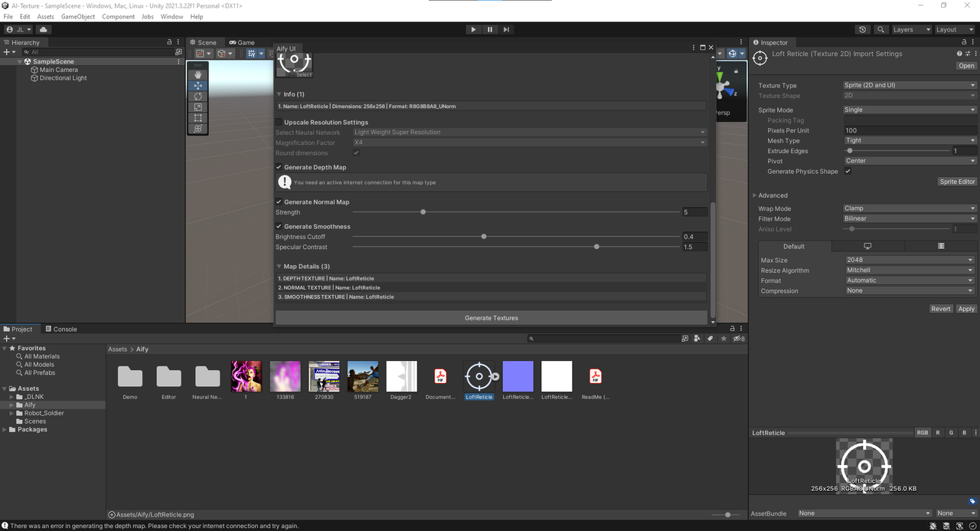This screenshot has width=980, height=531.
Task: Uncheck Generate Smoothness
Action: click(x=279, y=227)
